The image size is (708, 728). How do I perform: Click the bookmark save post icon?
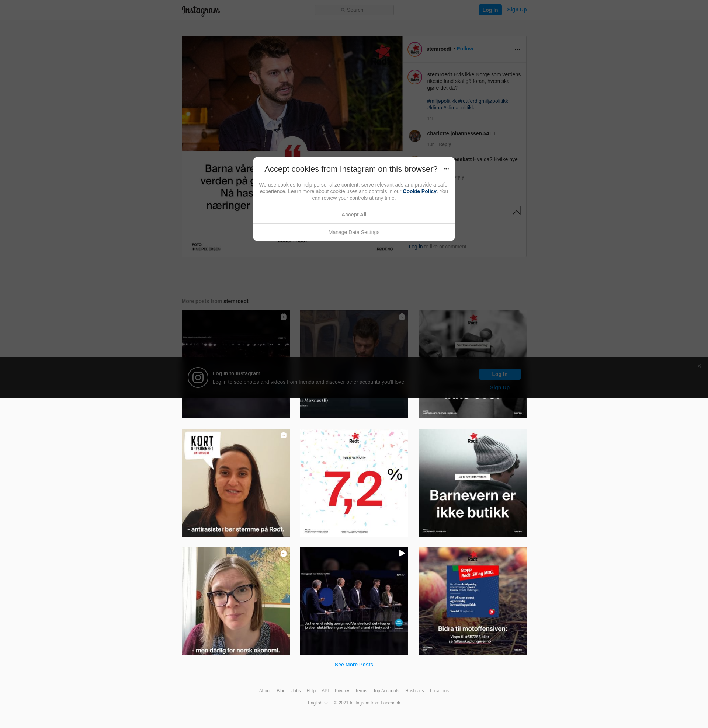pyautogui.click(x=516, y=210)
